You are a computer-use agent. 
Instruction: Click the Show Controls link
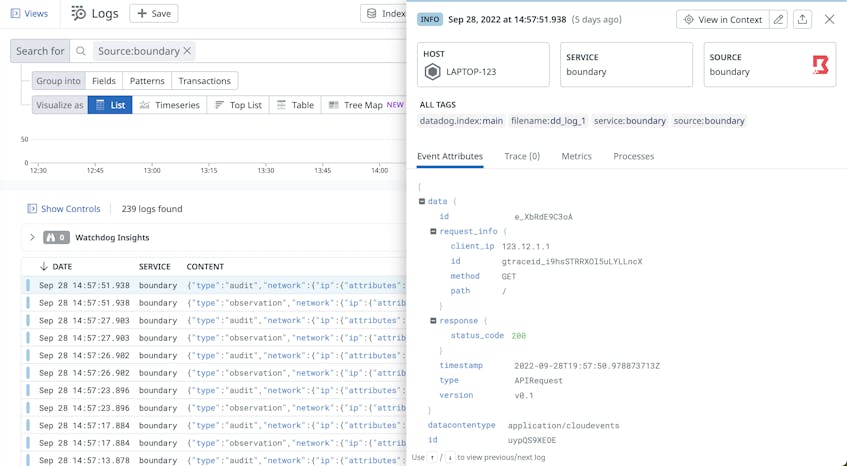tap(64, 209)
